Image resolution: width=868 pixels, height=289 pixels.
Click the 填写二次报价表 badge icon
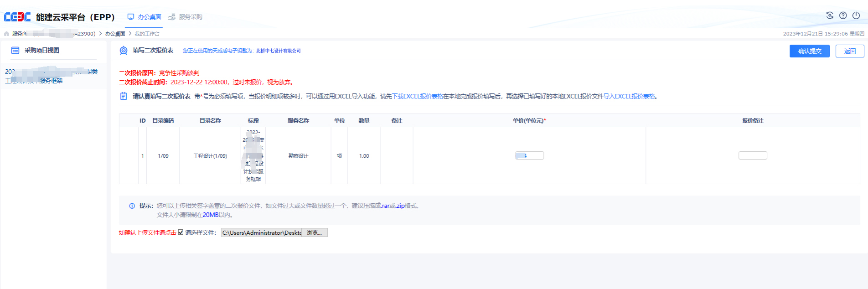click(124, 51)
